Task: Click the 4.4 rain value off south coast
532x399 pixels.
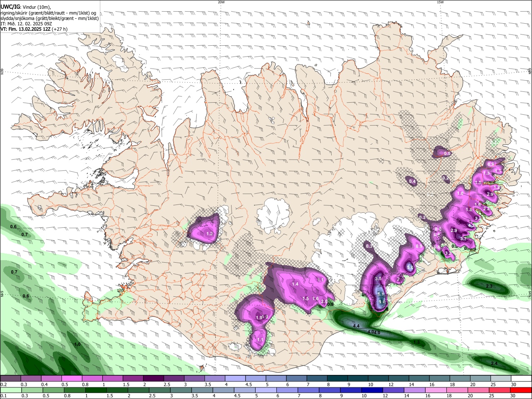Action: 356,326
